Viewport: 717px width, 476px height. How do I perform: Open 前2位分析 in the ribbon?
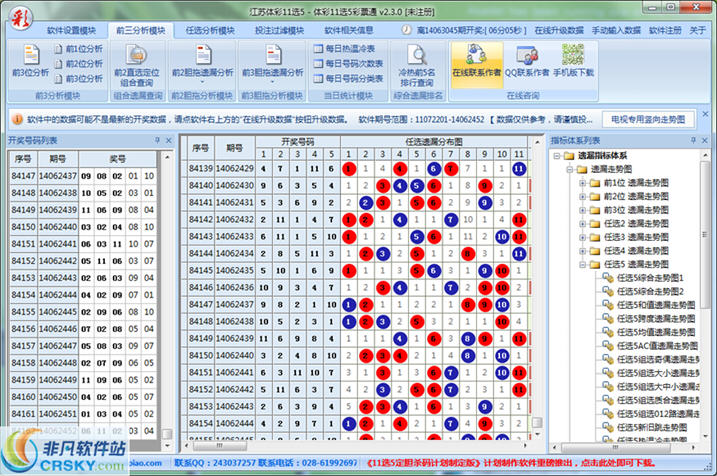coord(78,64)
